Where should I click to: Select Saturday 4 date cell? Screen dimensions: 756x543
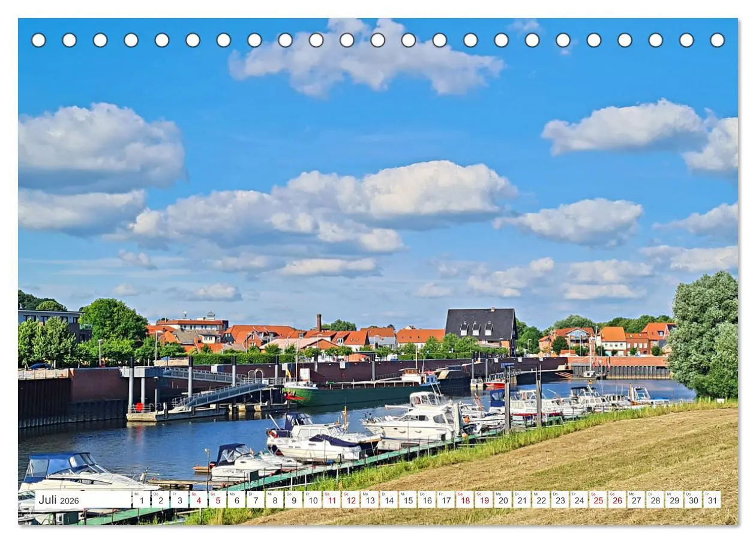pos(198,500)
